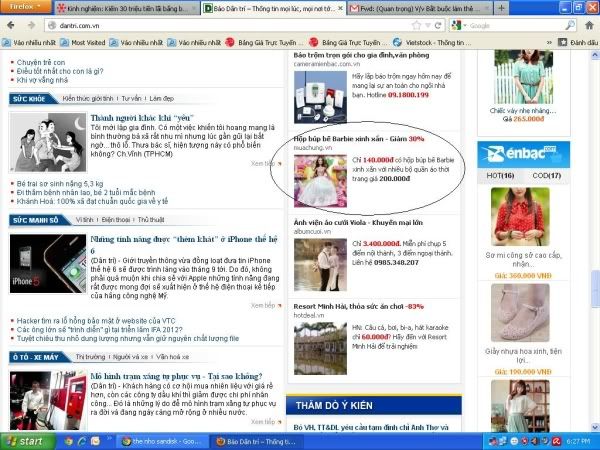600x450 pixels.
Task: Select the HOT(16) tab in Enbac widget
Action: pyautogui.click(x=501, y=176)
